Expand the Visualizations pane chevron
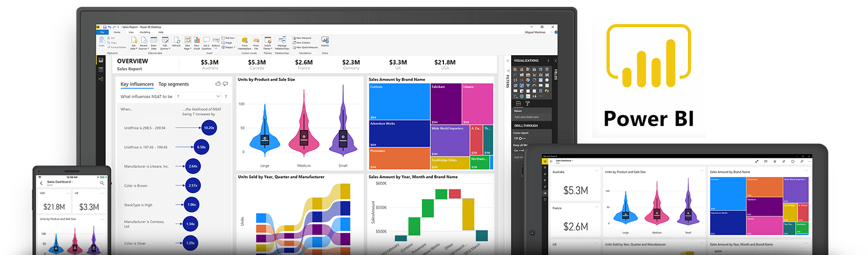The height and width of the screenshot is (255, 868). (x=548, y=60)
